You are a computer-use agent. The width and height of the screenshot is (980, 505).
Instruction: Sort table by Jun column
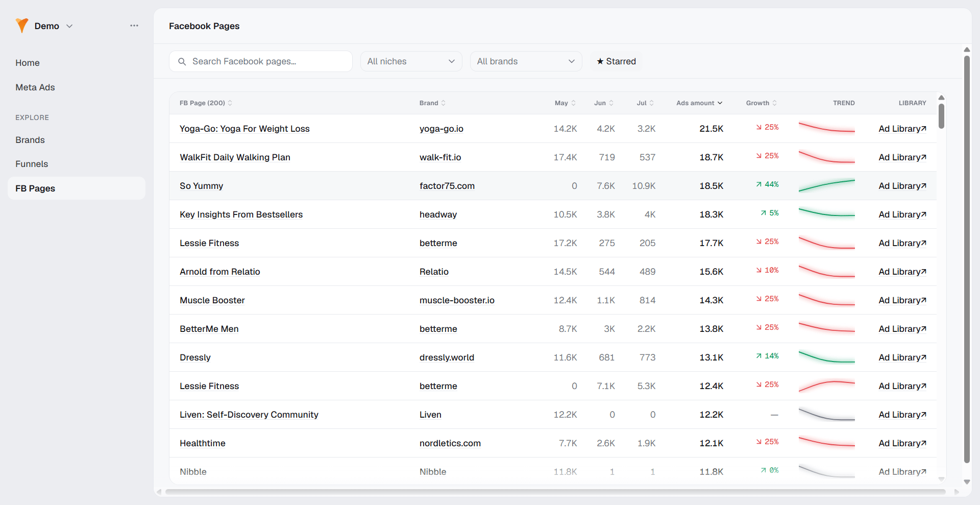604,103
